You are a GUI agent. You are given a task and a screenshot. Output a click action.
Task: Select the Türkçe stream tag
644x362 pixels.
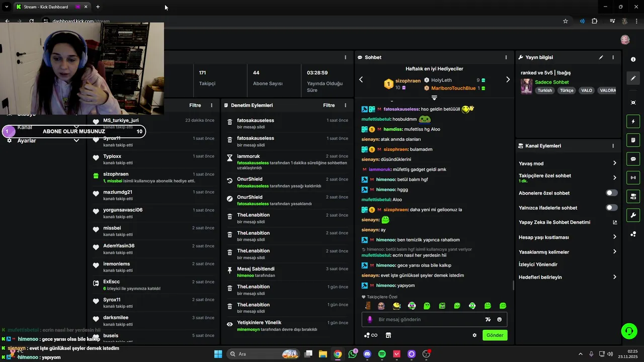pyautogui.click(x=567, y=90)
